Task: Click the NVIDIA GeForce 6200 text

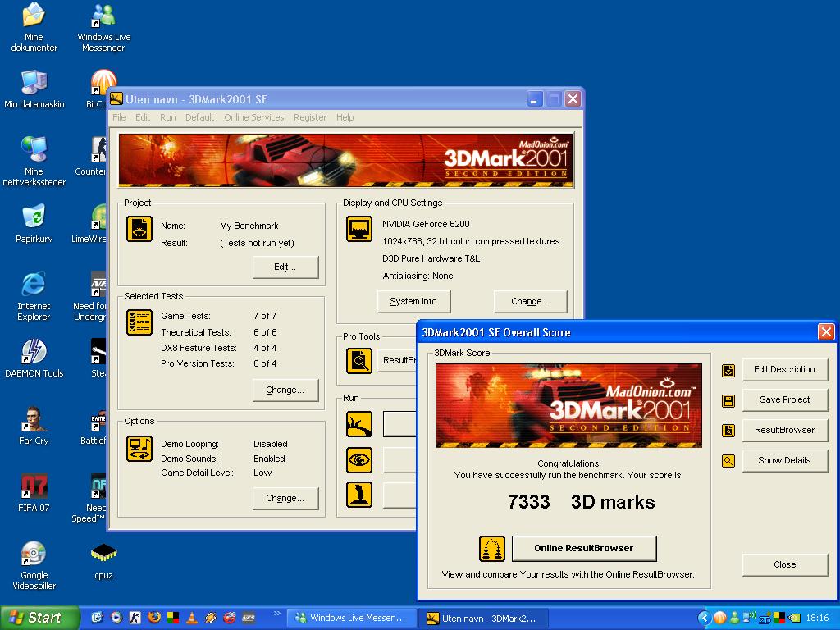Action: pos(426,224)
